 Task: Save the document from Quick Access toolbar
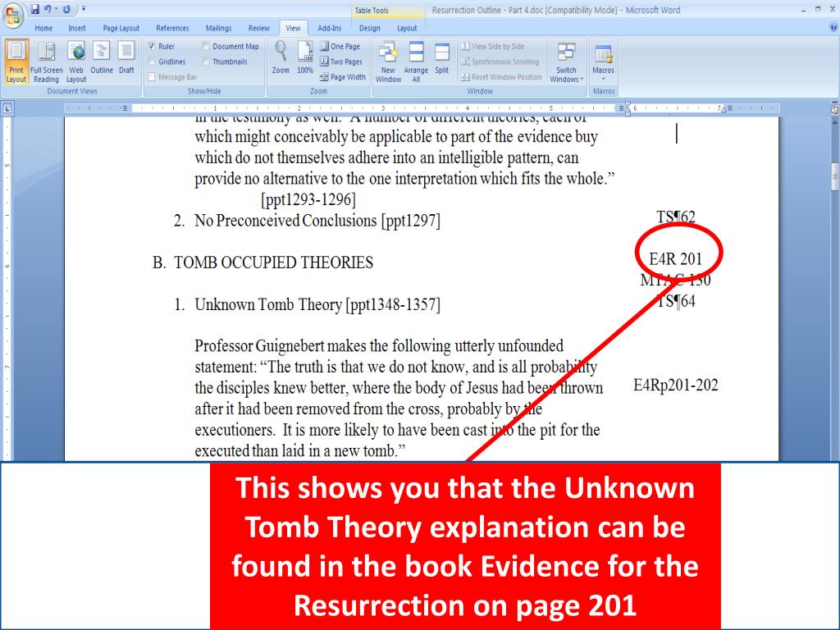click(34, 9)
